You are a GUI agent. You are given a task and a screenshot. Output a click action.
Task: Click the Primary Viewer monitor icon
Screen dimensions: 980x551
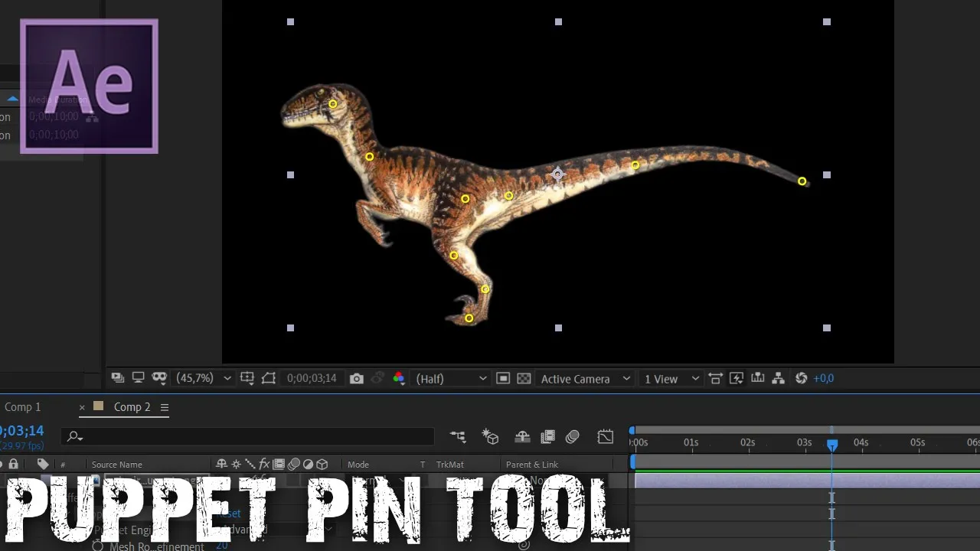tap(138, 378)
